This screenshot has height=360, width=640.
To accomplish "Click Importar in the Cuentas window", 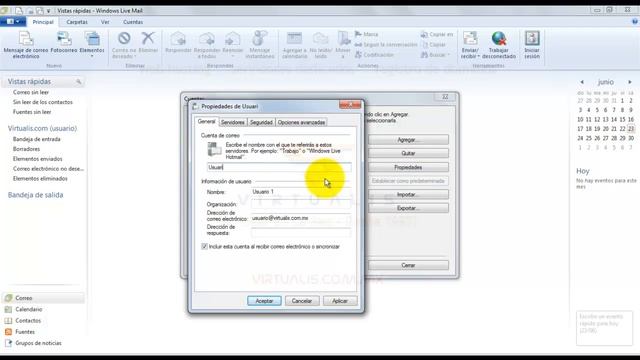I will pyautogui.click(x=408, y=195).
